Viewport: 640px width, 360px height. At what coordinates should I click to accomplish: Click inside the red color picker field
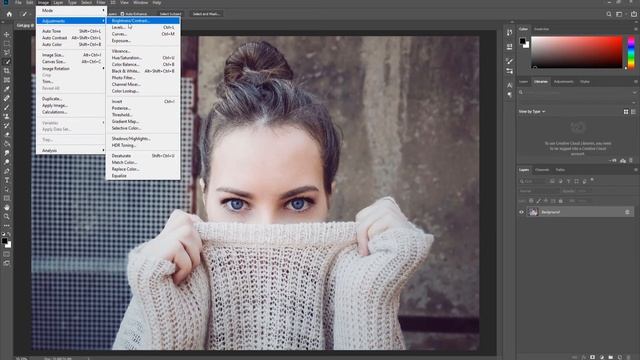click(x=576, y=52)
